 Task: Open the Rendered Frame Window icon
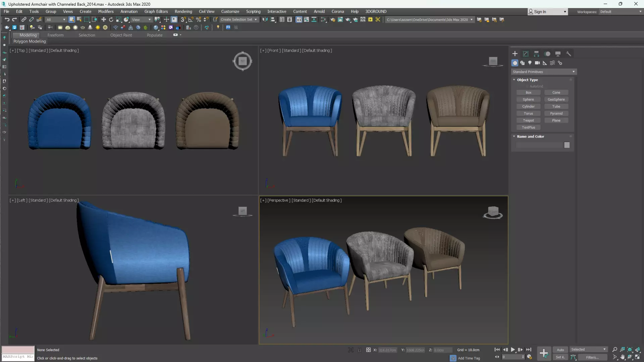point(340,19)
